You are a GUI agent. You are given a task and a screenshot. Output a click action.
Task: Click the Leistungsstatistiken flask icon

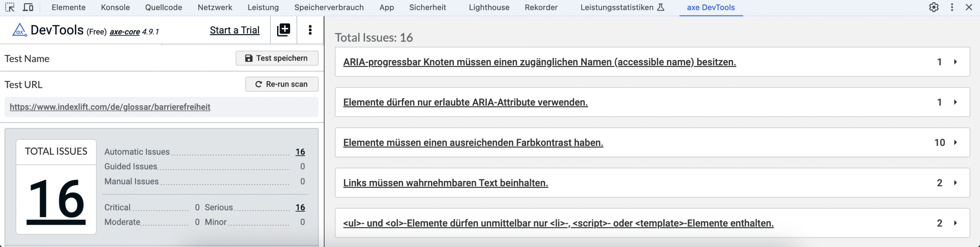click(x=661, y=7)
